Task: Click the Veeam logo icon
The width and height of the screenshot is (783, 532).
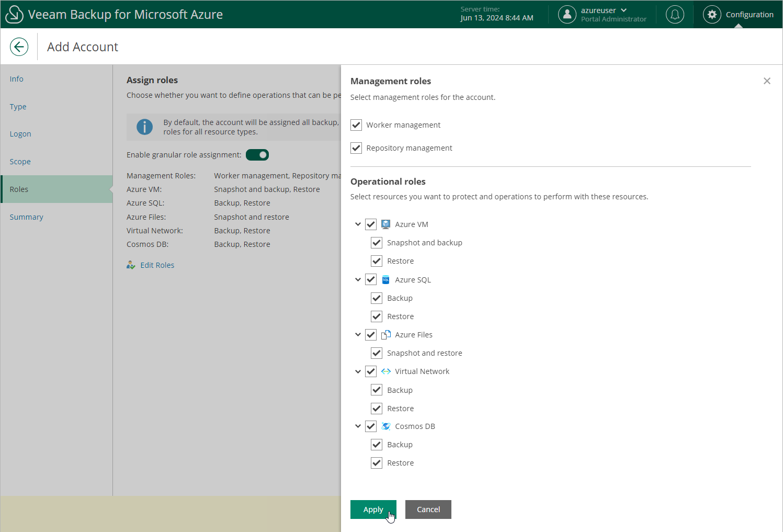Action: click(x=14, y=14)
